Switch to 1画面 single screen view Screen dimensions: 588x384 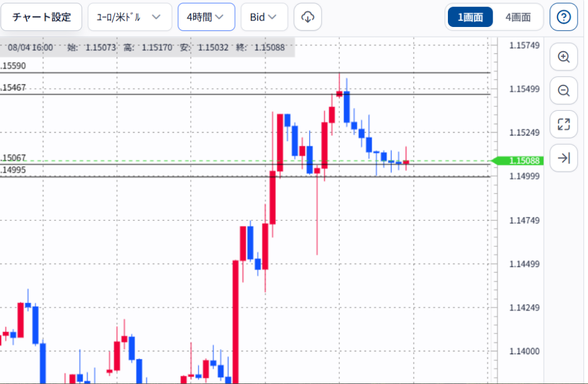(x=470, y=17)
